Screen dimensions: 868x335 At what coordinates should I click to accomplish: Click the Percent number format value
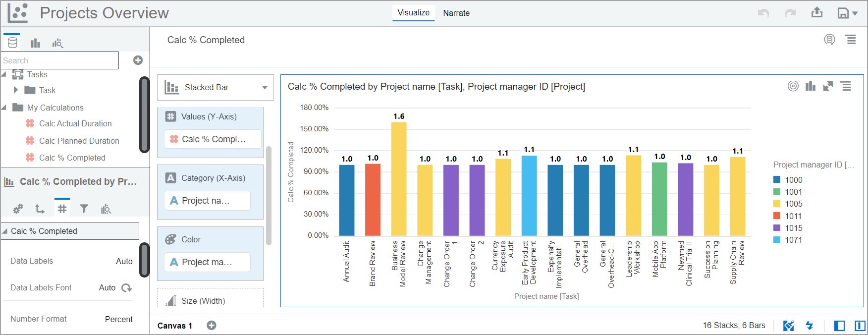pyautogui.click(x=118, y=319)
